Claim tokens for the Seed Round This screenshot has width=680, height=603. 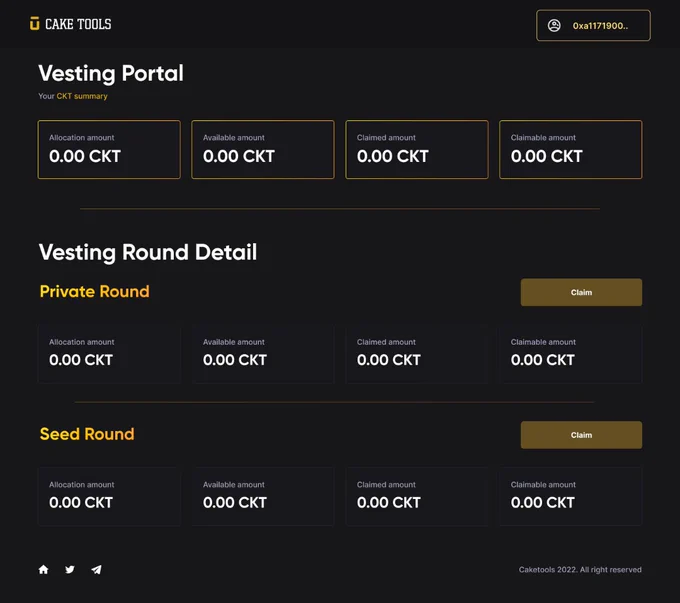[581, 435]
